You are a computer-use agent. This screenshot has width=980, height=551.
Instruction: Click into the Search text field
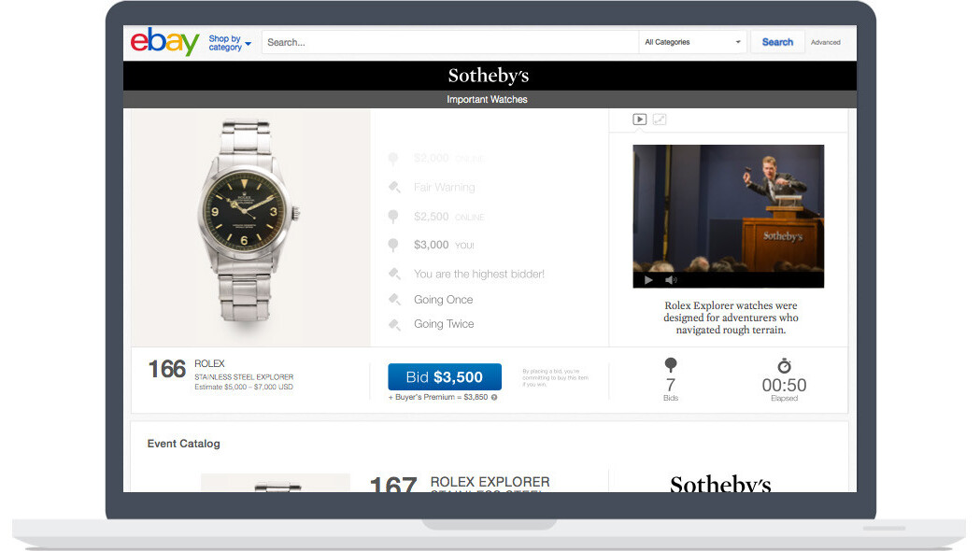[x=448, y=42]
